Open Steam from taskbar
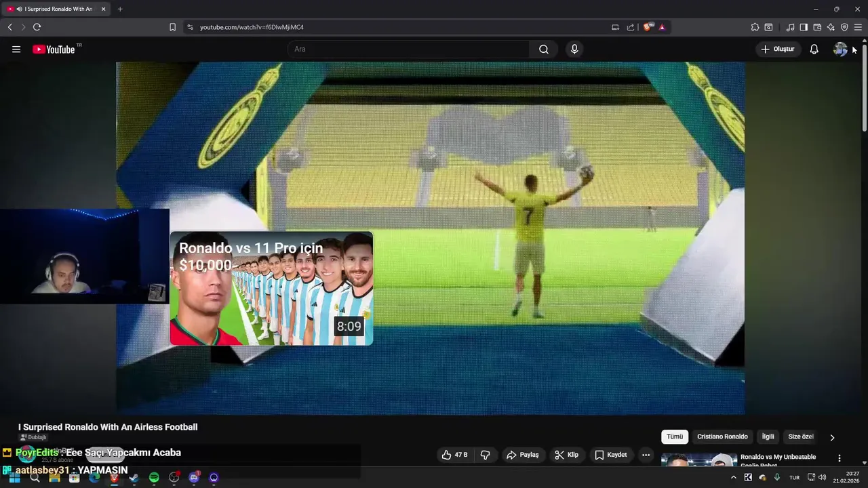The image size is (868, 488). [x=134, y=477]
